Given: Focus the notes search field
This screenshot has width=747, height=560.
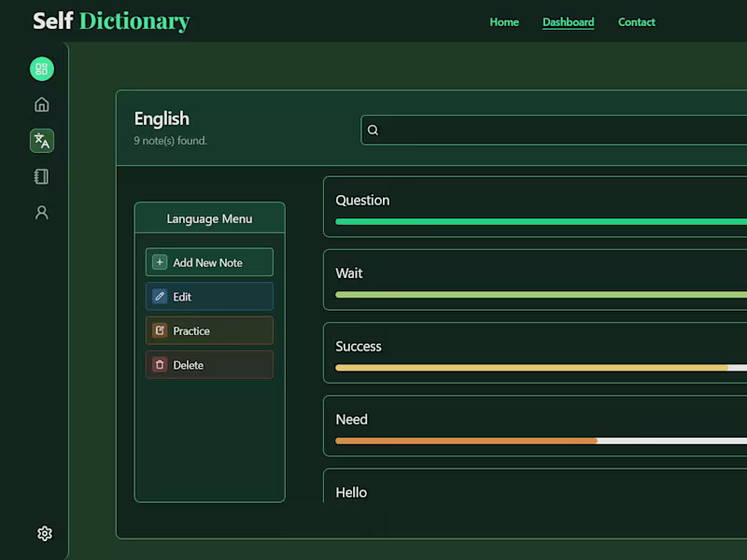Looking at the screenshot, I should [x=554, y=130].
